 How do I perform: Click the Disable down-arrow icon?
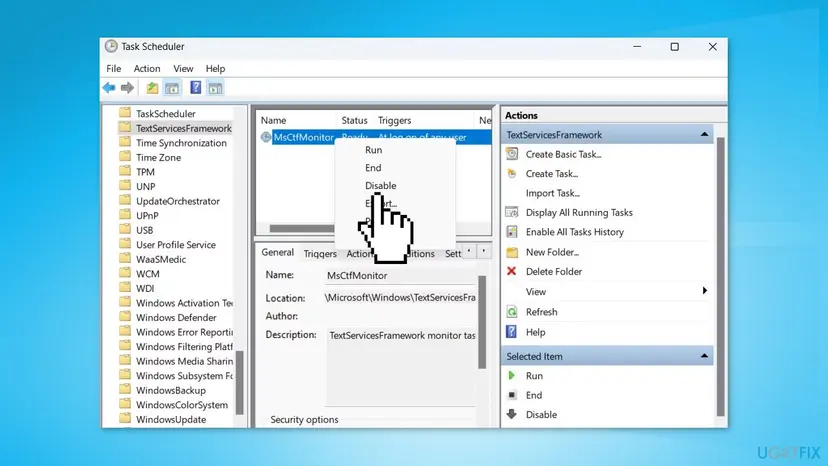coord(511,414)
